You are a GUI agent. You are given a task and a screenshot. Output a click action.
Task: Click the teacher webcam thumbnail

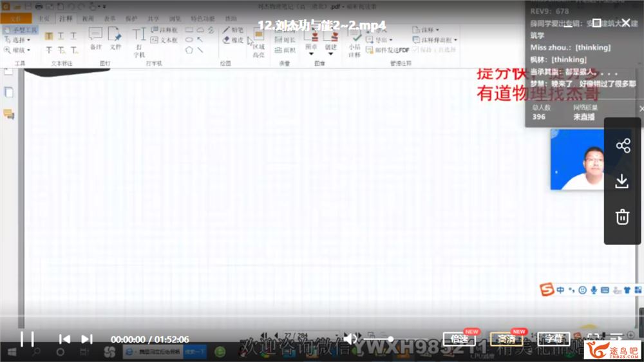(x=577, y=160)
